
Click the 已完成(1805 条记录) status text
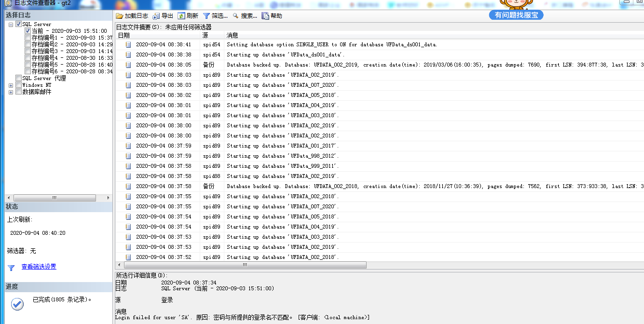tap(62, 299)
